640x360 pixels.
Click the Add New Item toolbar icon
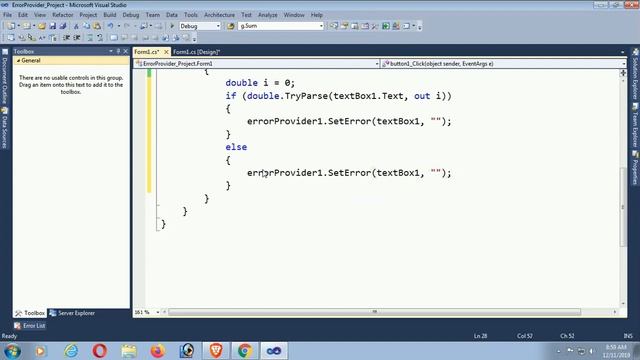pos(27,26)
